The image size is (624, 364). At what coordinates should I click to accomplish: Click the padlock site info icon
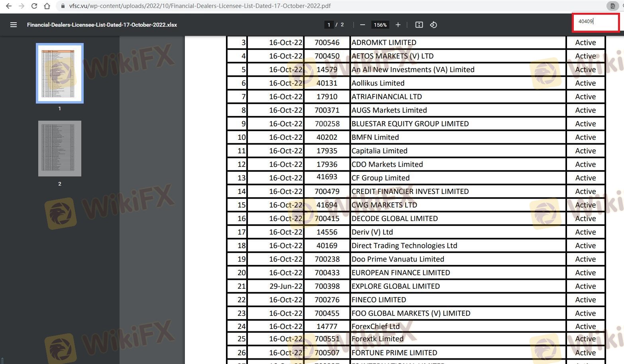click(63, 6)
